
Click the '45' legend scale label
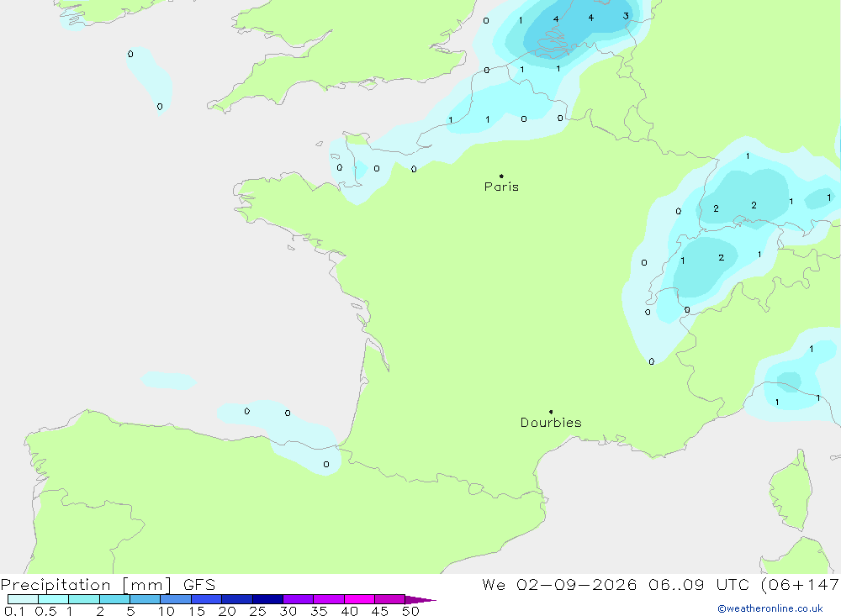point(380,611)
